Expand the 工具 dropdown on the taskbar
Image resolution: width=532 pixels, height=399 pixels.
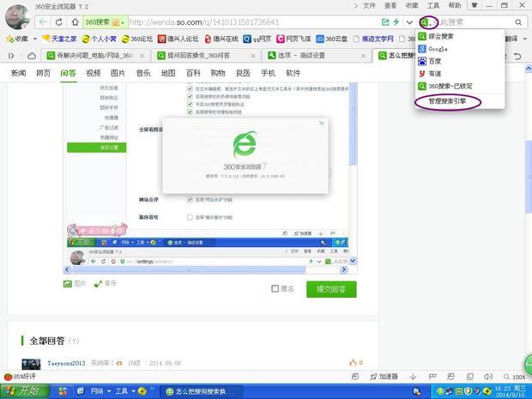[x=134, y=391]
